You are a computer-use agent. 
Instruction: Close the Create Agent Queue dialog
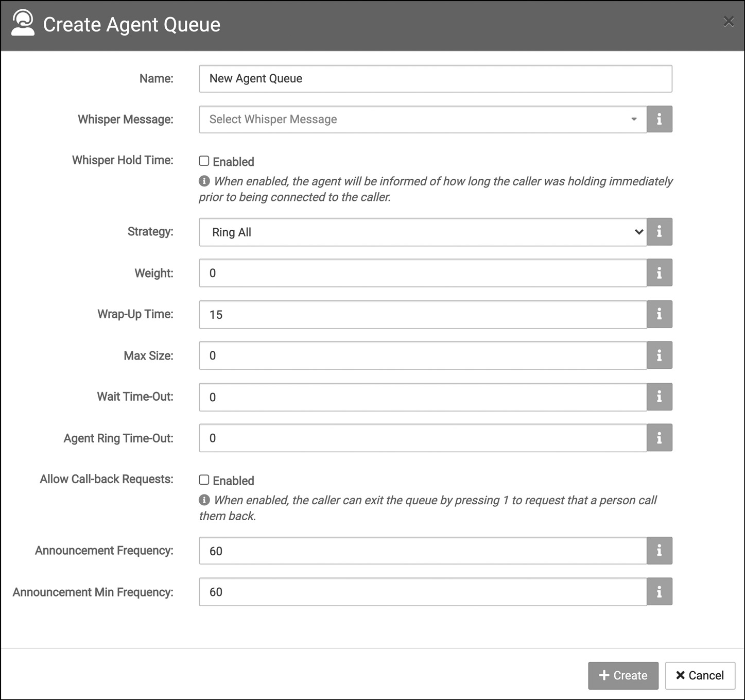[729, 22]
